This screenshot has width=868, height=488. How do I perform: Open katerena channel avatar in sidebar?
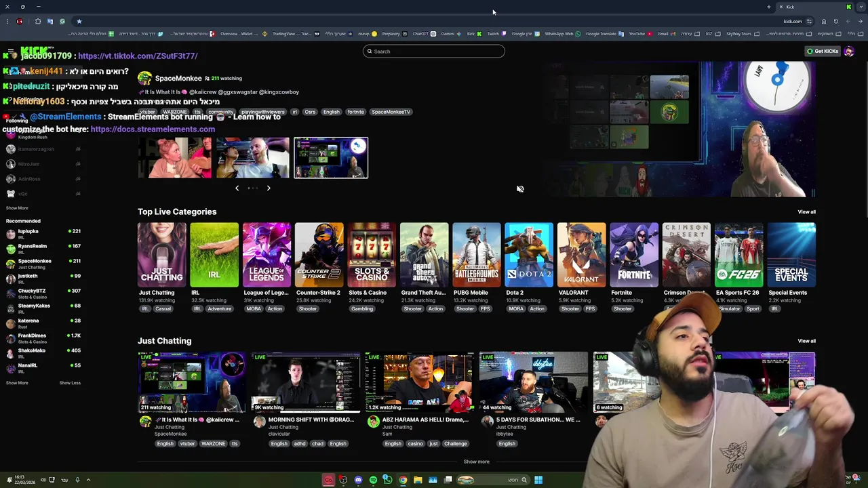[x=10, y=323]
